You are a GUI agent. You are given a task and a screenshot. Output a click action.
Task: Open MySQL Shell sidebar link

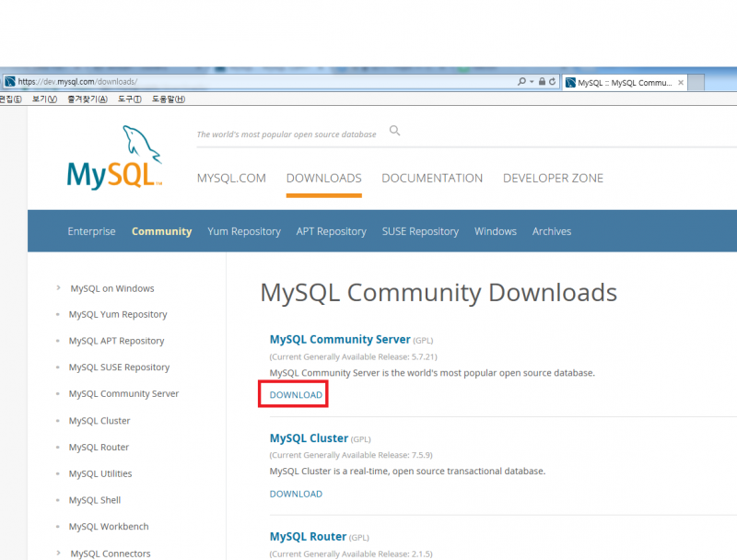pyautogui.click(x=95, y=500)
